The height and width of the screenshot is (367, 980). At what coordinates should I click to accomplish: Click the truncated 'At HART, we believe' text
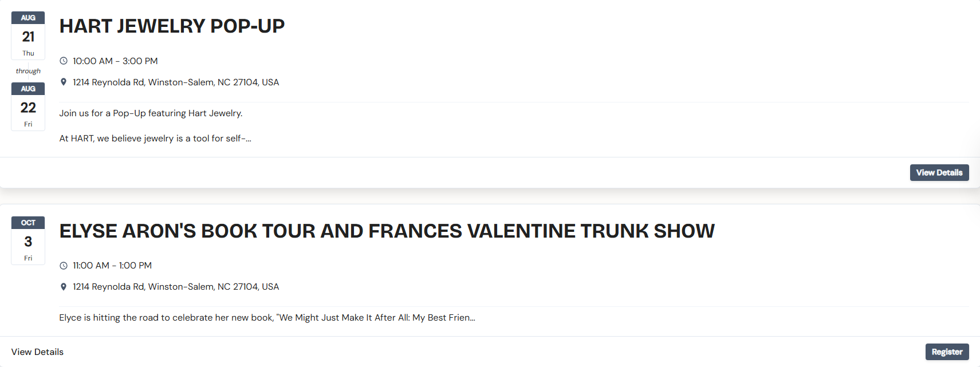155,139
